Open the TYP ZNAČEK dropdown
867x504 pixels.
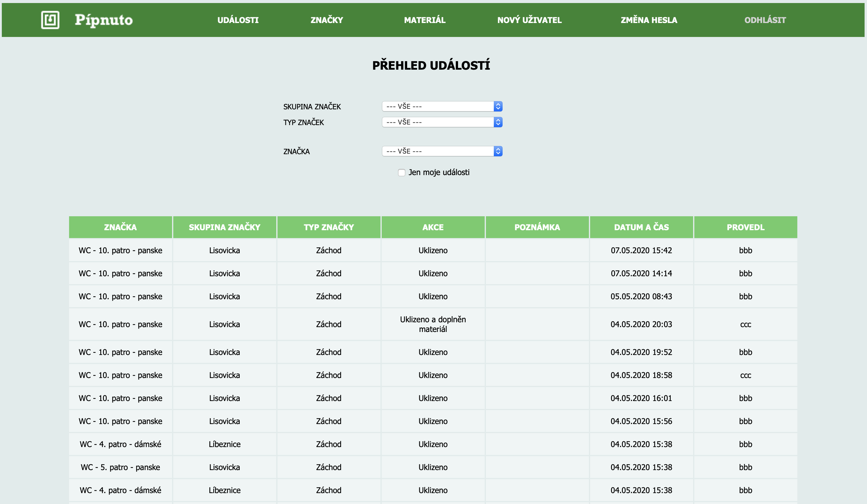tap(442, 122)
